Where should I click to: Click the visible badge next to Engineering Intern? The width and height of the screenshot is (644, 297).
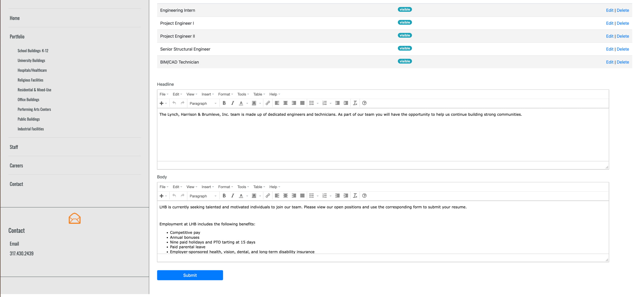coord(404,9)
